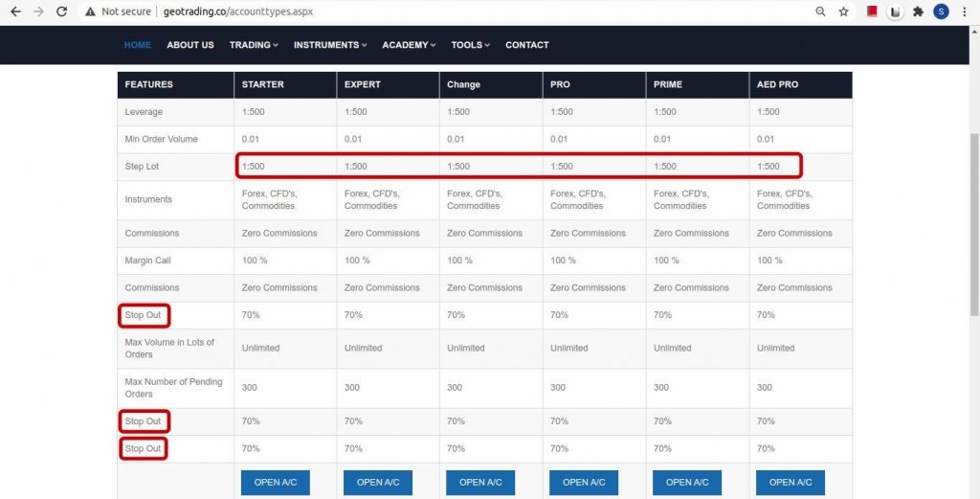Click the page vertical scrollbar
980x499 pixels.
click(974, 225)
